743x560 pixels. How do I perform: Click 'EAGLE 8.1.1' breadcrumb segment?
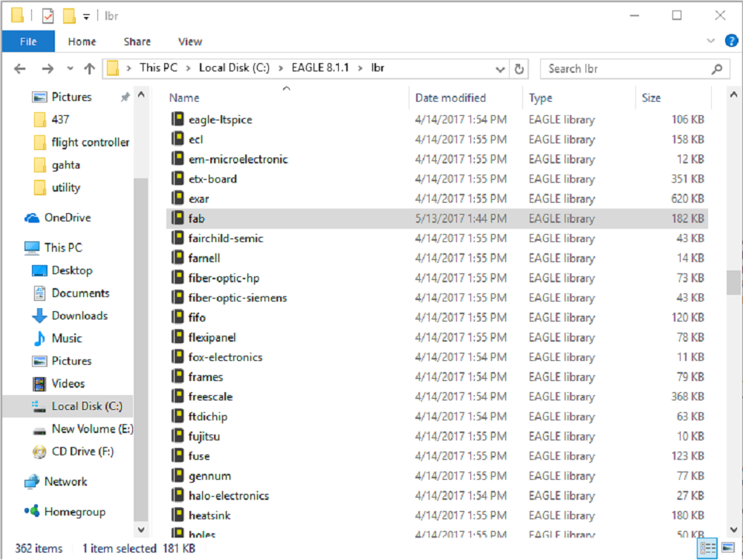pos(319,68)
